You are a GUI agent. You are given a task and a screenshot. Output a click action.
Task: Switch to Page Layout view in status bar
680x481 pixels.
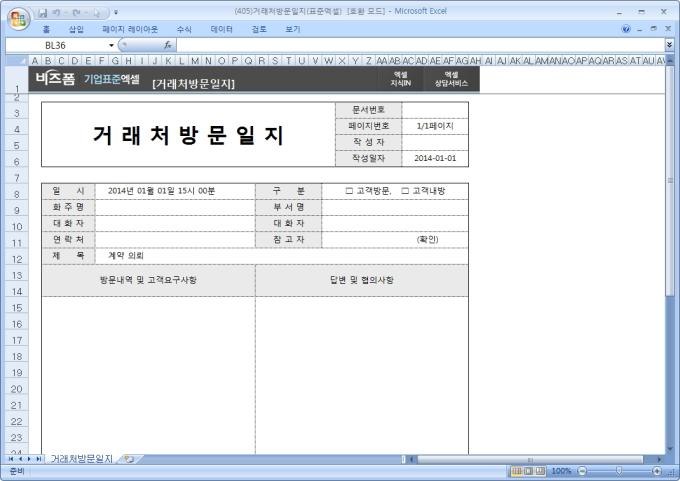tap(528, 471)
